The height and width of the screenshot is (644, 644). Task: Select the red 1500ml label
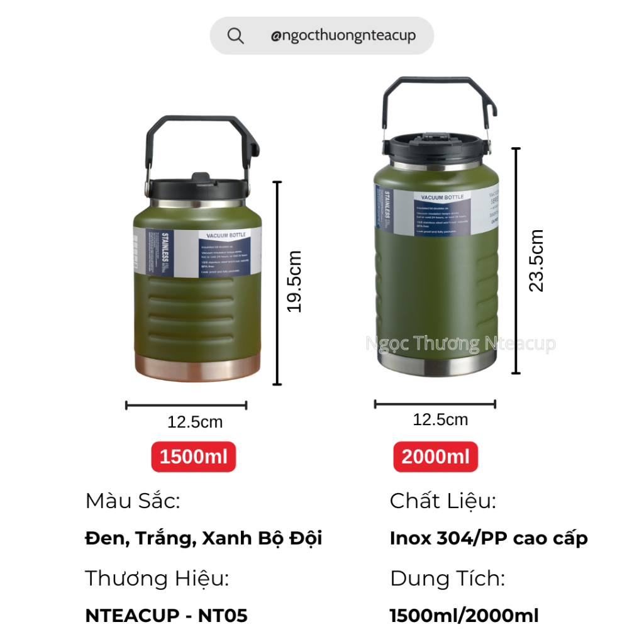pos(194,457)
